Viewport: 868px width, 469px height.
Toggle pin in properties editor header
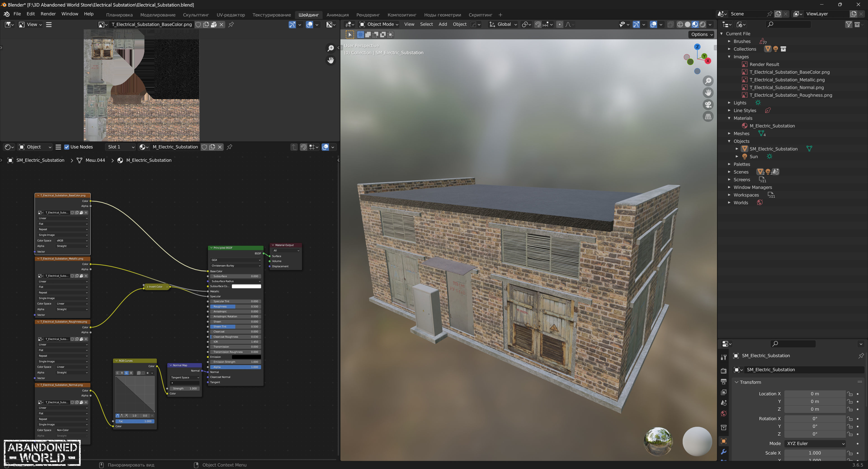coord(861,356)
